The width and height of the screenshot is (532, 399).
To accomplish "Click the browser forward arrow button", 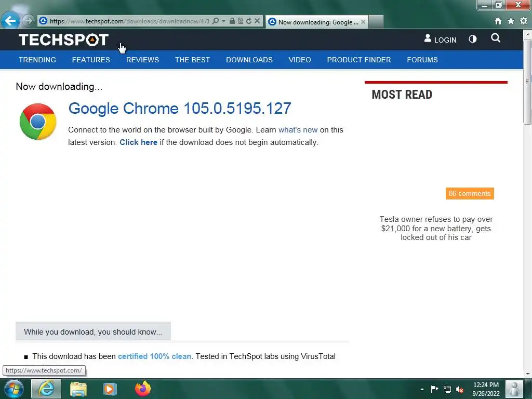I will click(29, 21).
